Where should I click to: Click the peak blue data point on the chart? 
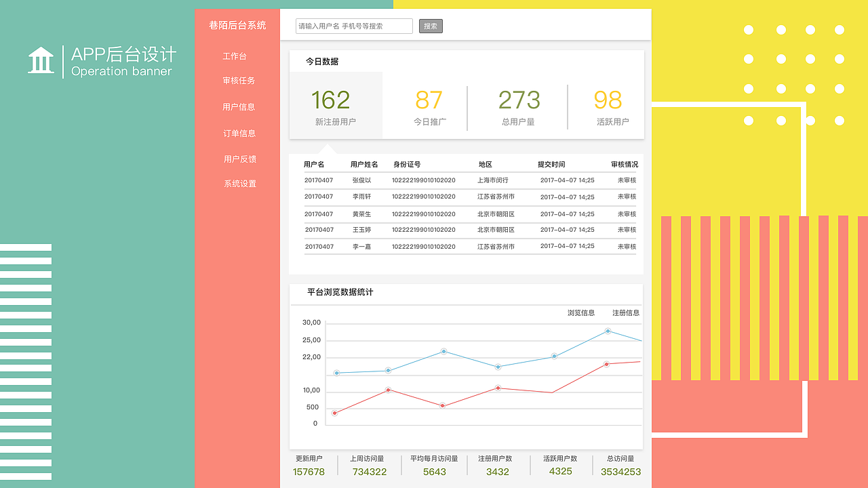tap(608, 331)
